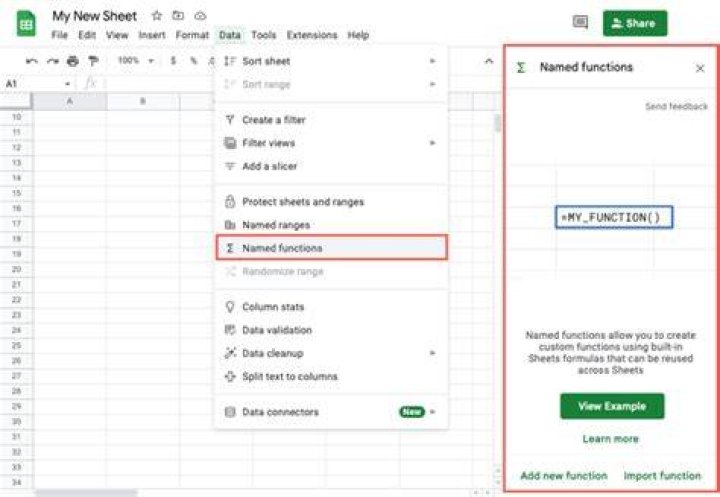Viewport: 720px width, 497px height.
Task: Click the horizontal scrollbar at bottom
Action: (x=86, y=493)
